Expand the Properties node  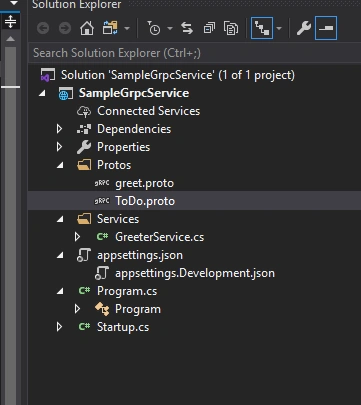59,147
